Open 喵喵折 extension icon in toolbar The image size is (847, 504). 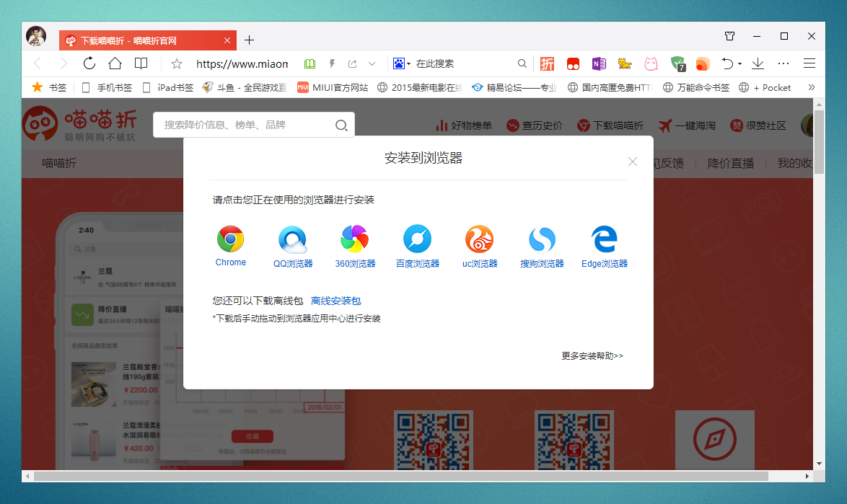(547, 63)
